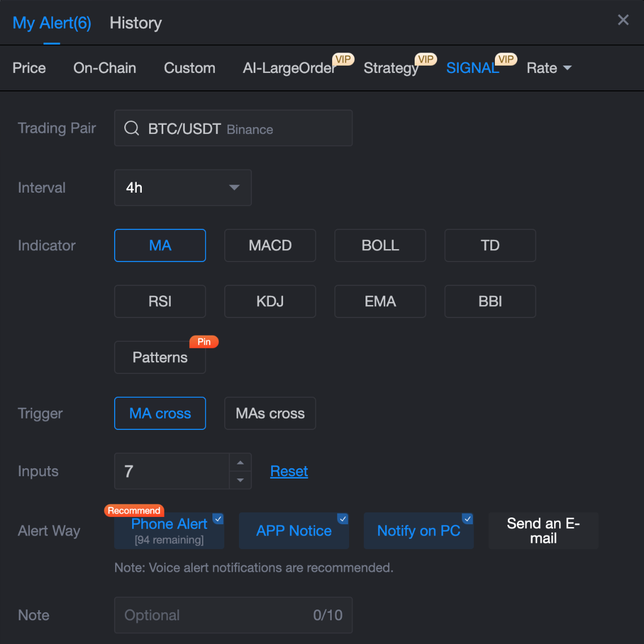Select the RSI indicator
644x644 pixels.
160,301
